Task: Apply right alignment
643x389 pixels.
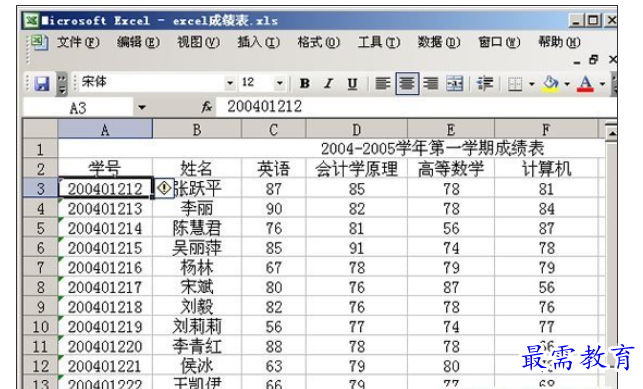Action: tap(431, 84)
